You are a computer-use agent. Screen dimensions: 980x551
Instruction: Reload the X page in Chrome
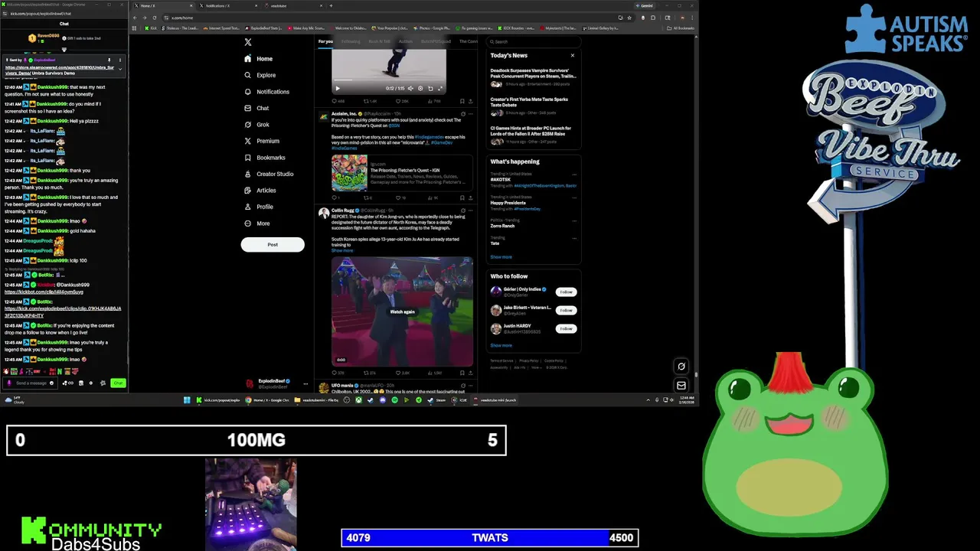pos(155,17)
